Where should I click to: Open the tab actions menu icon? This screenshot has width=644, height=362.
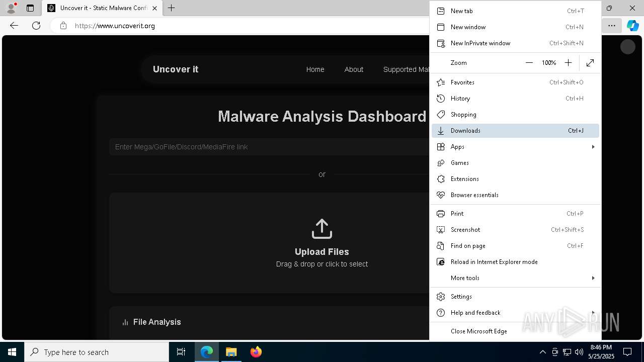point(30,8)
